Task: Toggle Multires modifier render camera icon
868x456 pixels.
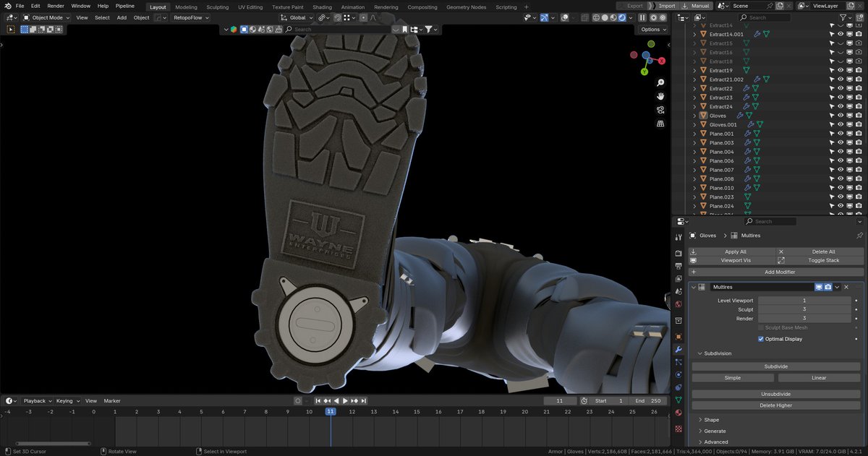Action: [827, 287]
